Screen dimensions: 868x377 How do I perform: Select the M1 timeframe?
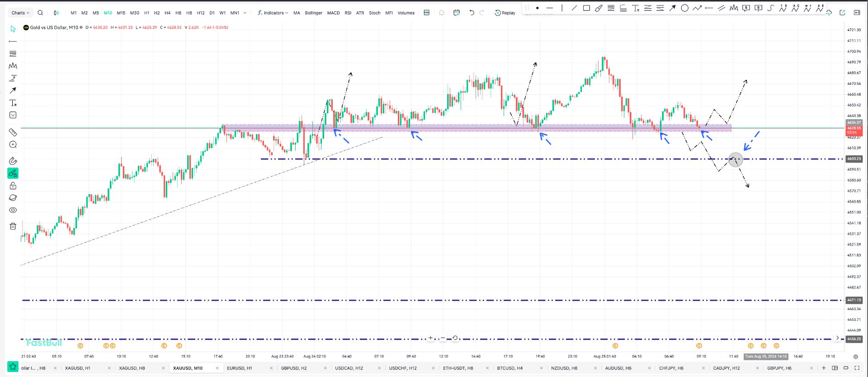[74, 13]
